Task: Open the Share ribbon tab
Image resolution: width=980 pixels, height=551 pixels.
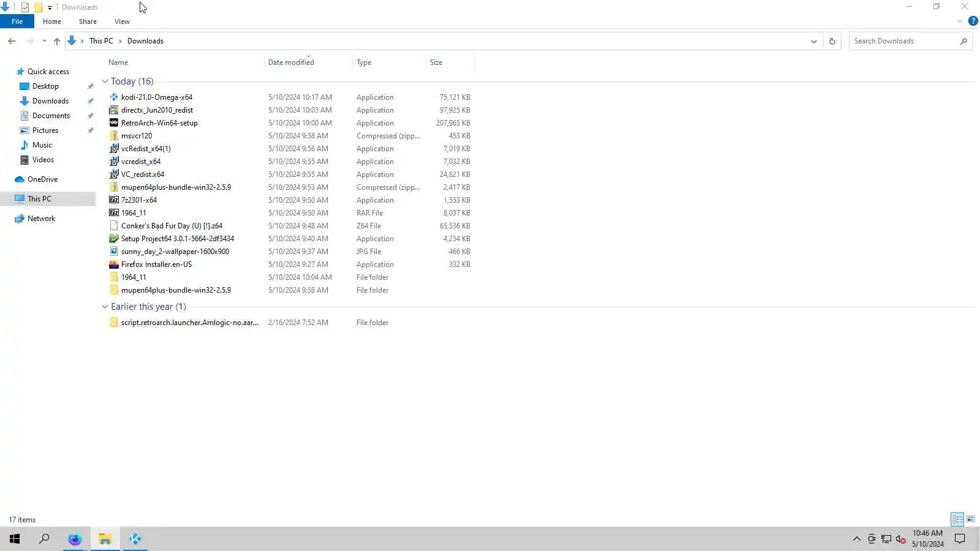Action: (x=88, y=21)
